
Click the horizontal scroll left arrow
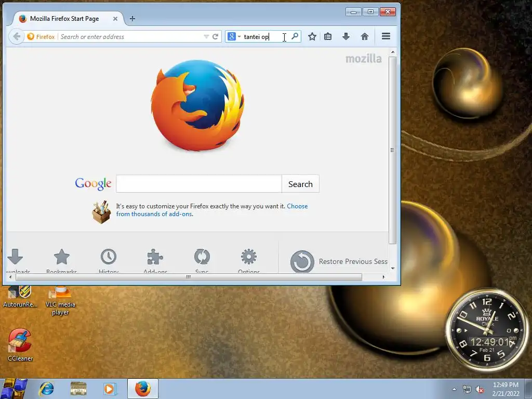pyautogui.click(x=10, y=277)
